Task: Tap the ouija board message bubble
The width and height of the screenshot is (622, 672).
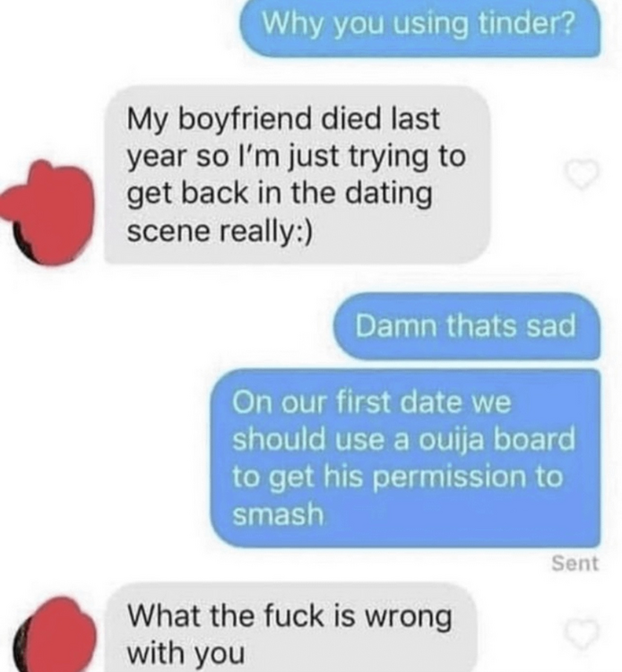Action: click(x=405, y=458)
